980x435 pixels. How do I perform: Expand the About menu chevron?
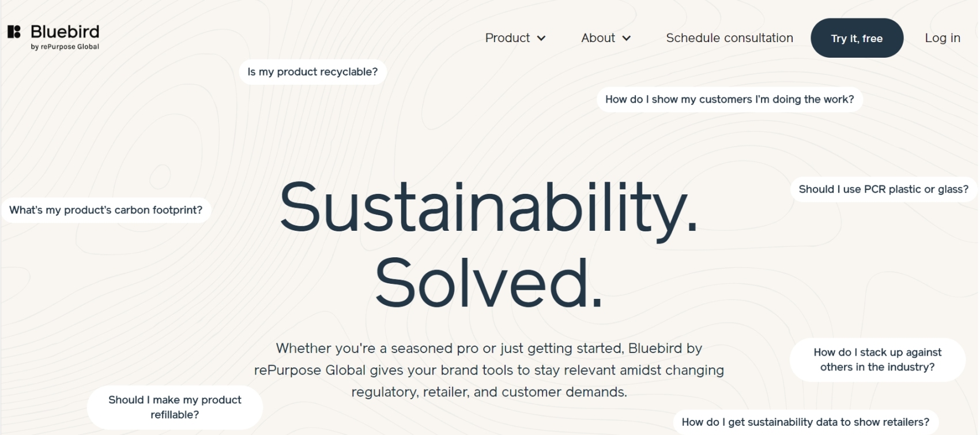coord(627,39)
